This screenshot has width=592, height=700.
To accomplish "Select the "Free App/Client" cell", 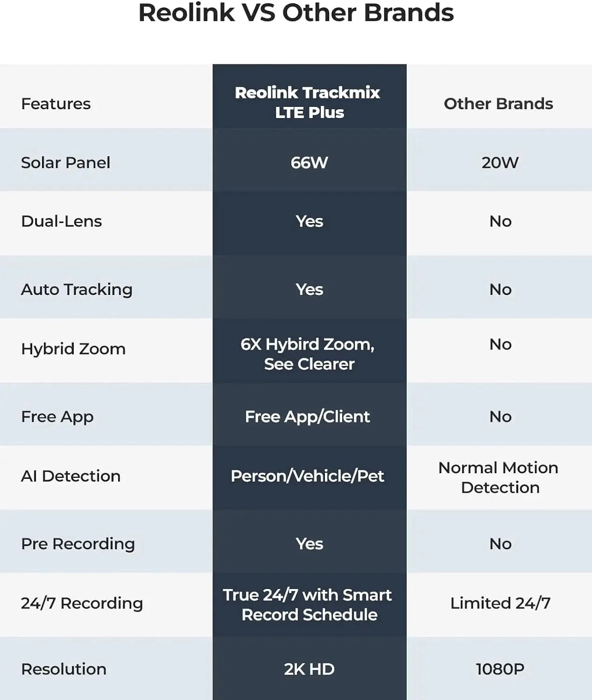I will 308,416.
